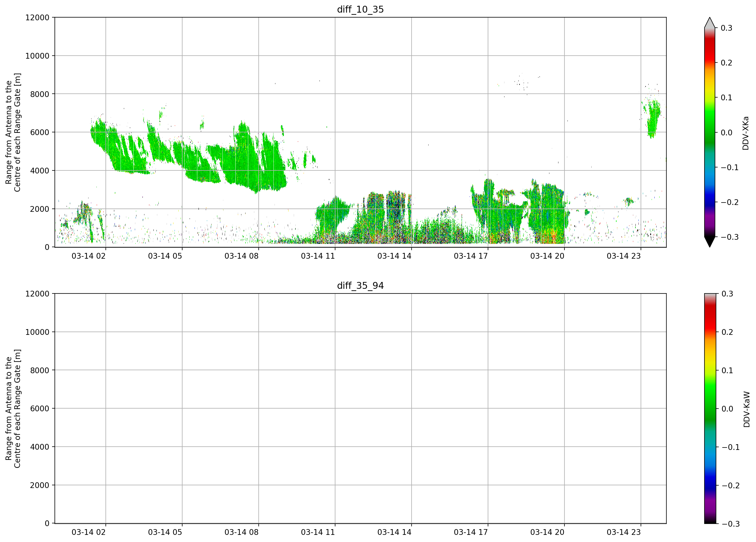The image size is (756, 542).
Task: Select the 0.0 tick on DDV-KaW colorbar
Action: (727, 409)
